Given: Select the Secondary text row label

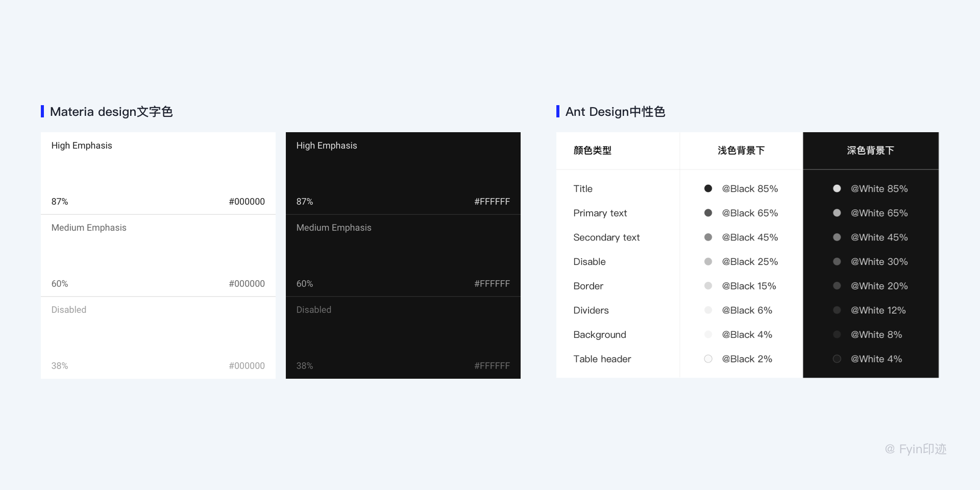Looking at the screenshot, I should point(606,237).
